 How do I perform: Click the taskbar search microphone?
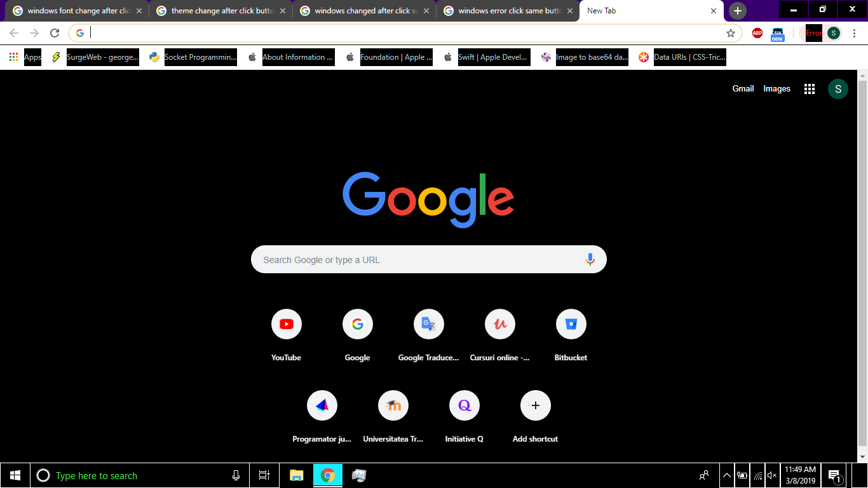[x=236, y=475]
